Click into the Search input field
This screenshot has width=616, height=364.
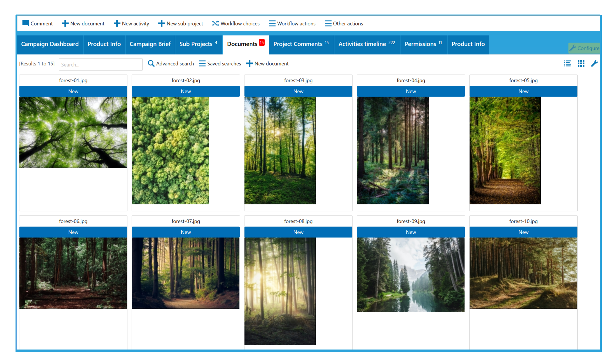(x=101, y=64)
